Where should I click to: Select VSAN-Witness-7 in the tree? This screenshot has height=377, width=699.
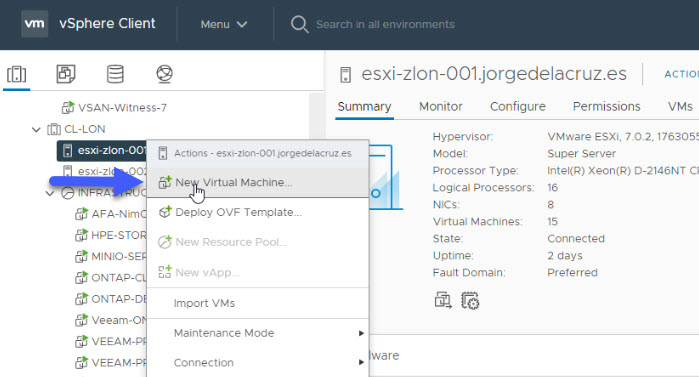pyautogui.click(x=122, y=107)
